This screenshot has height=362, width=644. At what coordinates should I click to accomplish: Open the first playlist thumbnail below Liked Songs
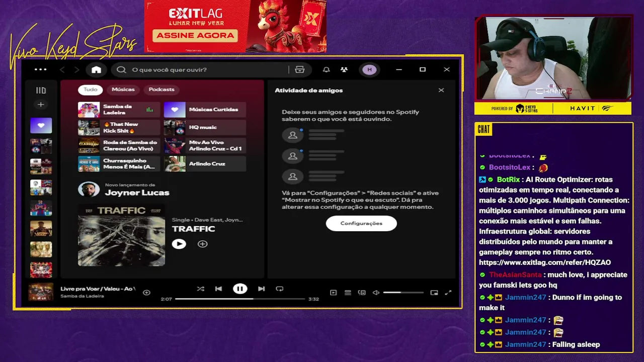click(41, 146)
